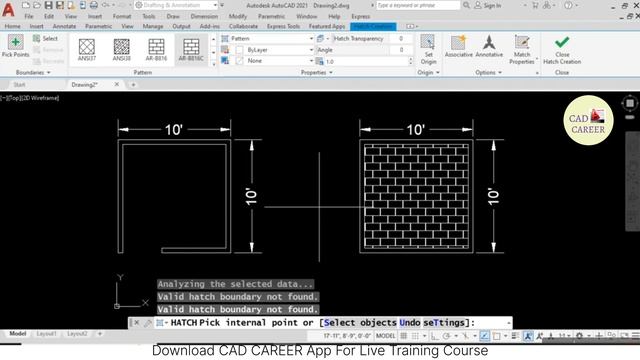640x360 pixels.
Task: Click seTtings command option
Action: click(444, 322)
